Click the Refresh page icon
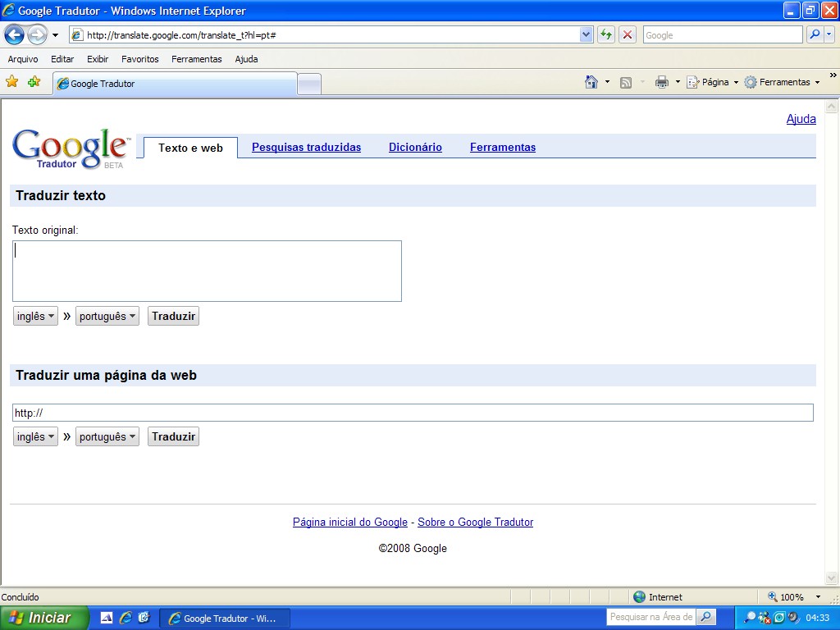Screen dimensions: 840x630 pyautogui.click(x=606, y=34)
